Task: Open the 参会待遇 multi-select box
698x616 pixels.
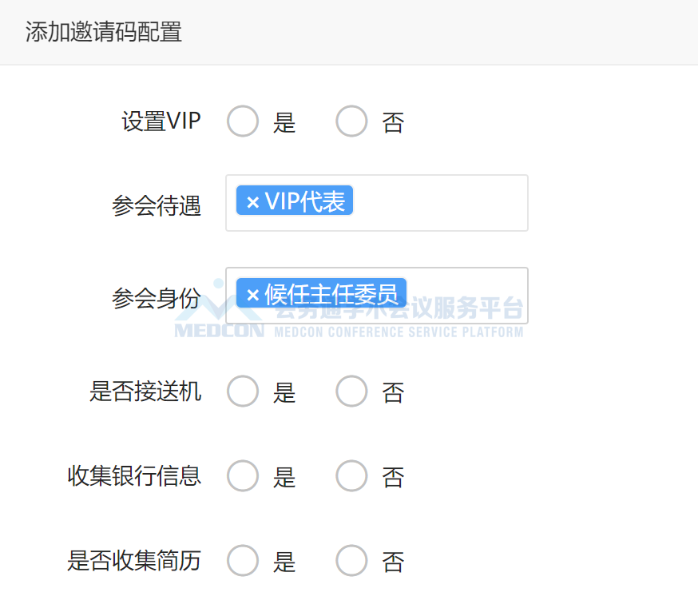Action: tap(377, 203)
